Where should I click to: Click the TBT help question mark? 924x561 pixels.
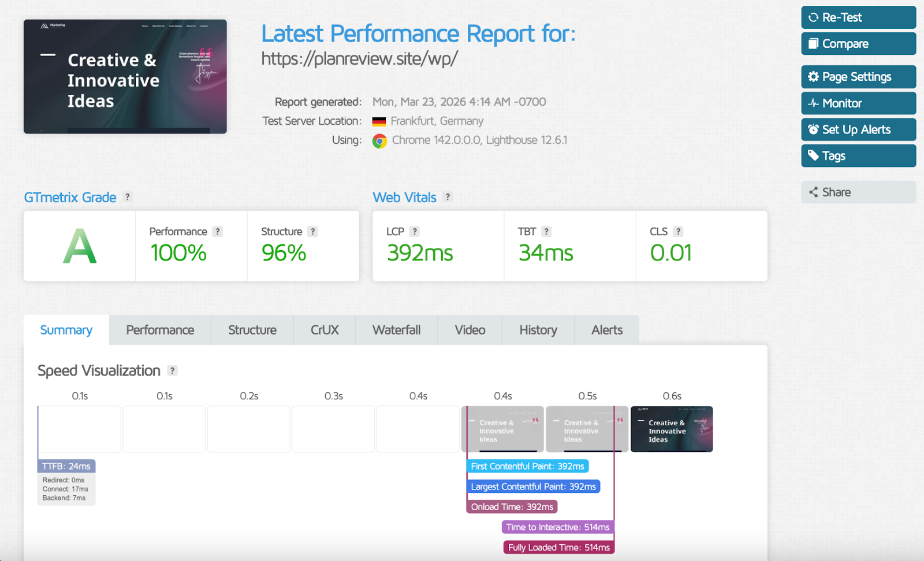coord(546,232)
